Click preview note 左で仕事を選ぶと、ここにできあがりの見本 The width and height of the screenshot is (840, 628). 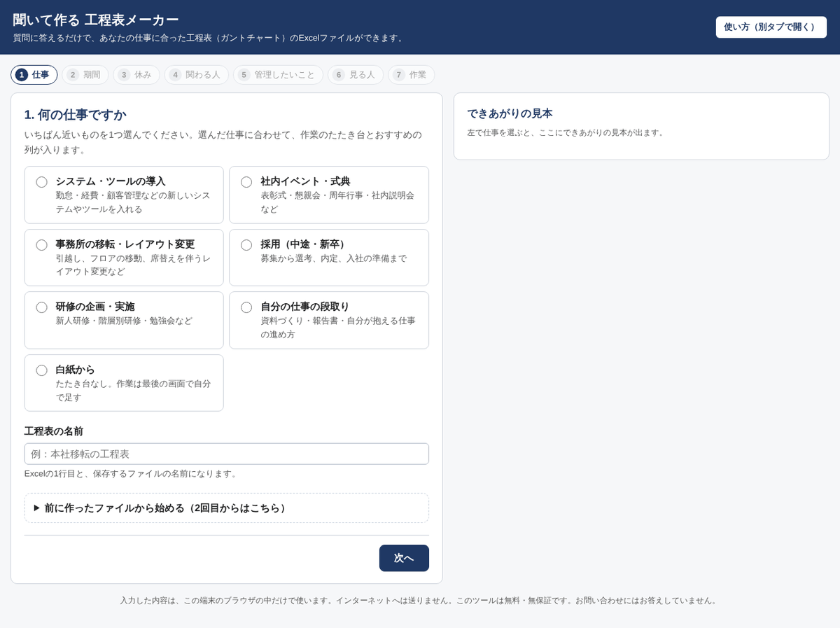click(x=566, y=132)
